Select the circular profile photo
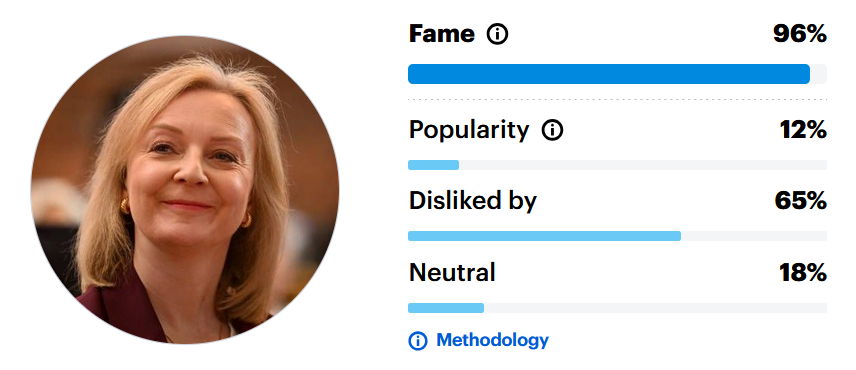Viewport: 856px width, 370px height. 185,190
